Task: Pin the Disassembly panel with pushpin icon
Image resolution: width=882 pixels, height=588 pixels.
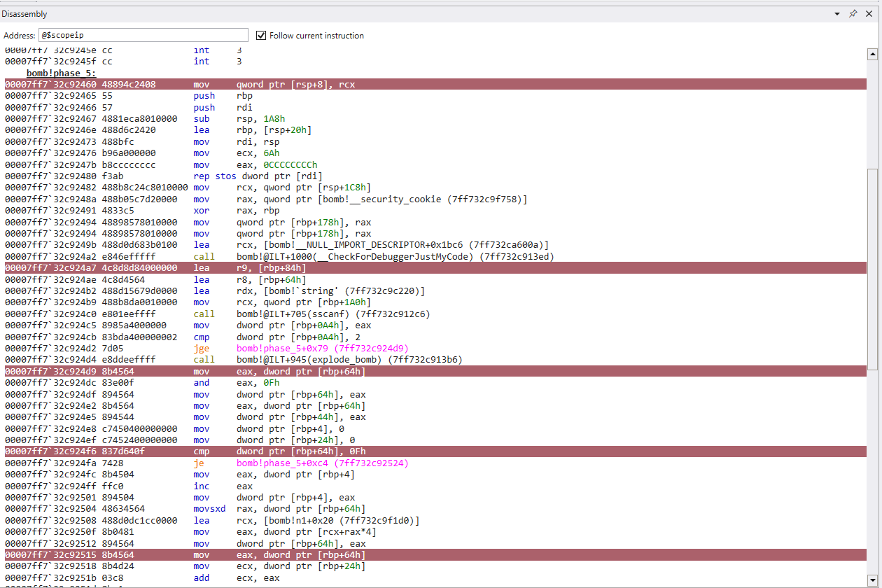Action: coord(853,14)
